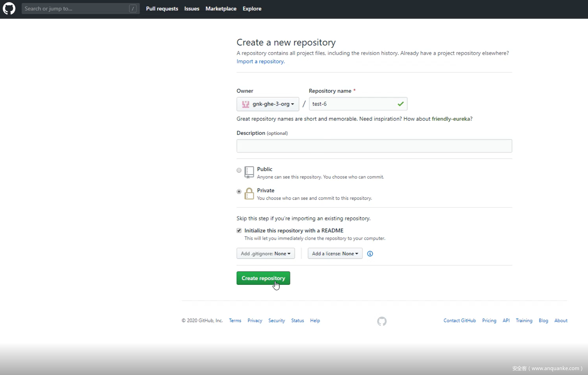Click the Public repository book icon
The image size is (588, 375).
(249, 172)
